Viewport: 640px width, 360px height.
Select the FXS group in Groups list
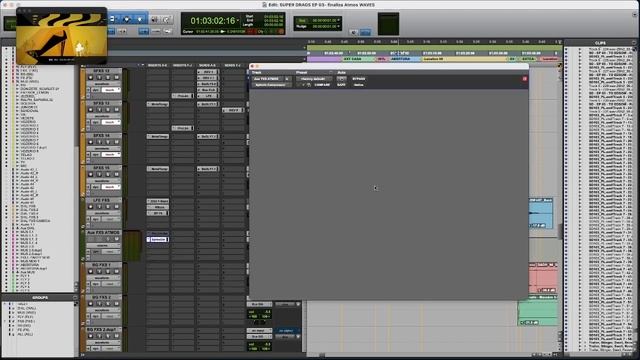pos(26,321)
